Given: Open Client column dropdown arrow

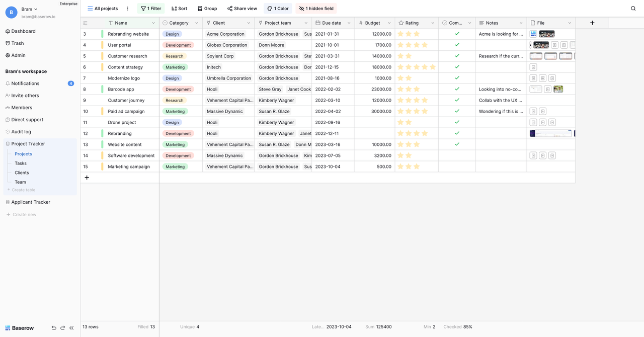Looking at the screenshot, I should pos(249,23).
